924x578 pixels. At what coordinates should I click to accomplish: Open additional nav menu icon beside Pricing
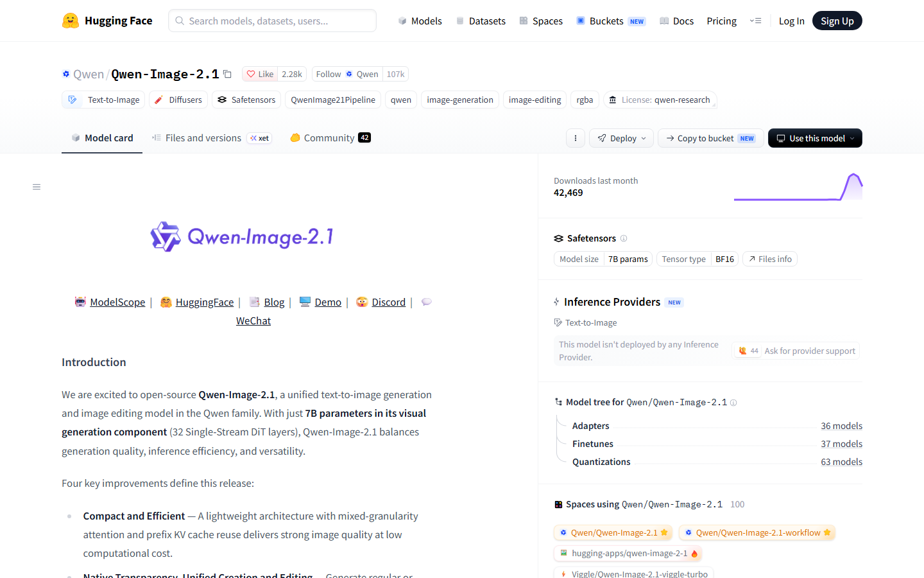[755, 21]
